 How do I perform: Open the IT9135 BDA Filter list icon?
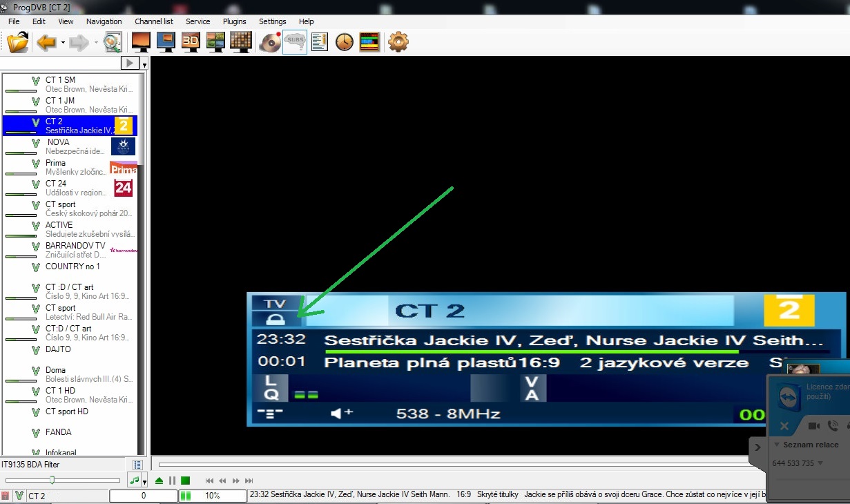(x=137, y=465)
